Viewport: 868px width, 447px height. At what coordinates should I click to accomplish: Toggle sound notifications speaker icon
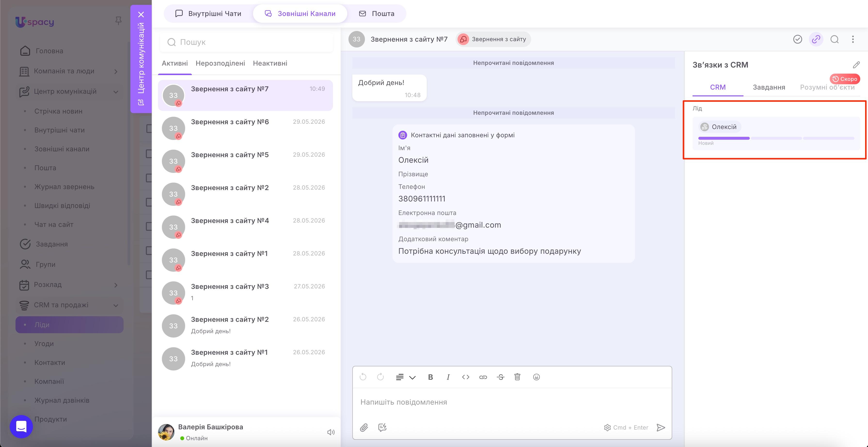coord(331,432)
